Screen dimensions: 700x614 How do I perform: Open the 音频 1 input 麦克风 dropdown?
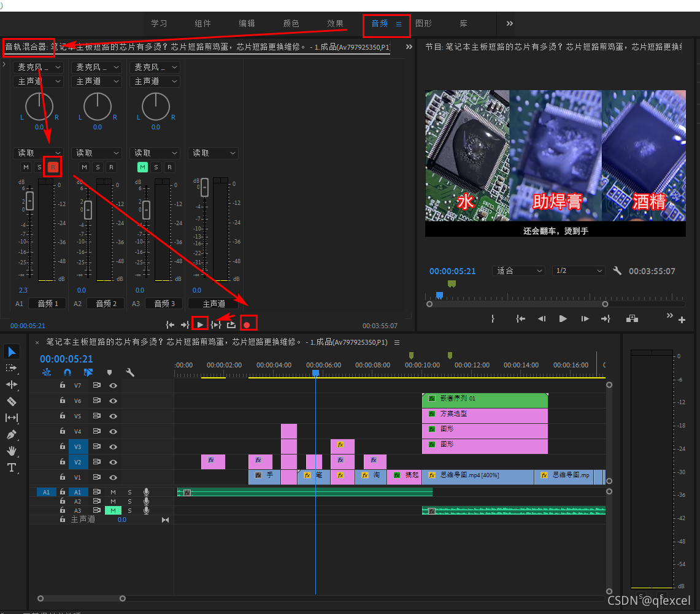(39, 67)
